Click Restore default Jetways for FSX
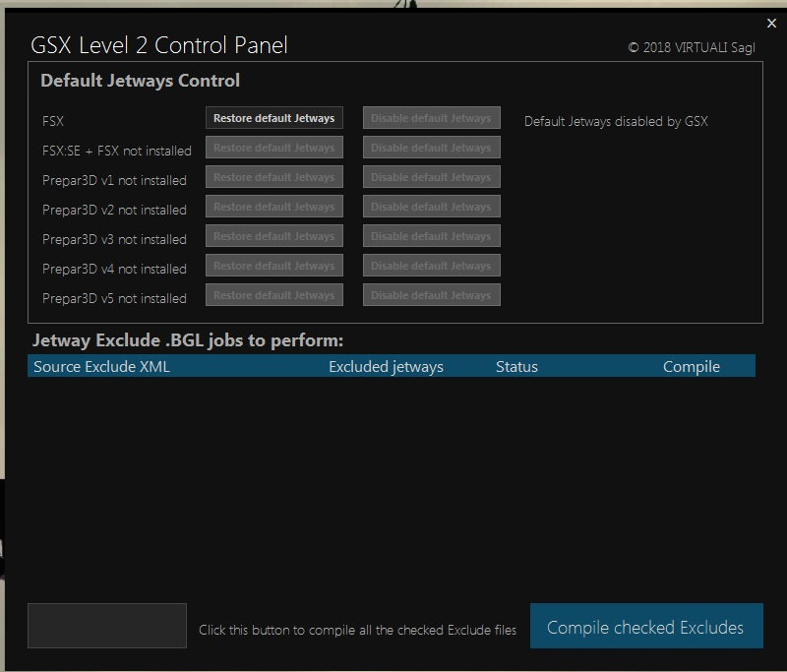Image resolution: width=787 pixels, height=672 pixels. coord(274,118)
